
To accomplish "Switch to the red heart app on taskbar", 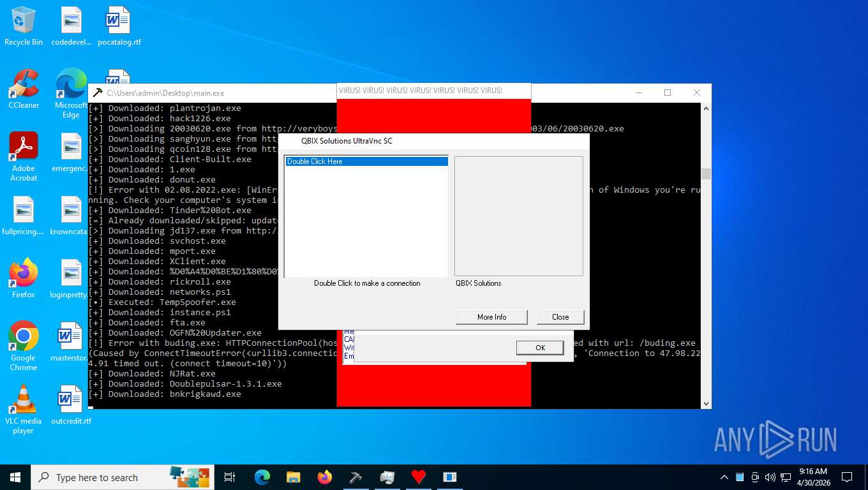I will point(419,477).
